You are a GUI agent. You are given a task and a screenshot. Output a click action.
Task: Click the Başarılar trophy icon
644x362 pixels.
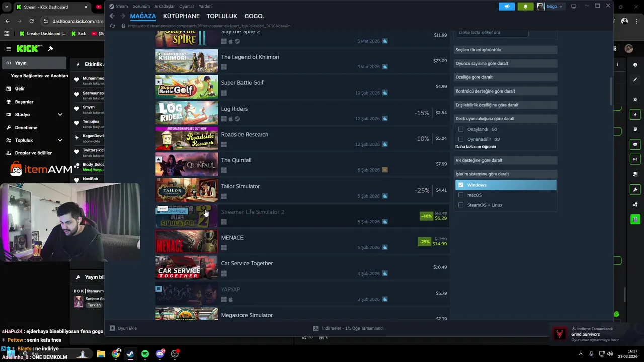pyautogui.click(x=9, y=102)
